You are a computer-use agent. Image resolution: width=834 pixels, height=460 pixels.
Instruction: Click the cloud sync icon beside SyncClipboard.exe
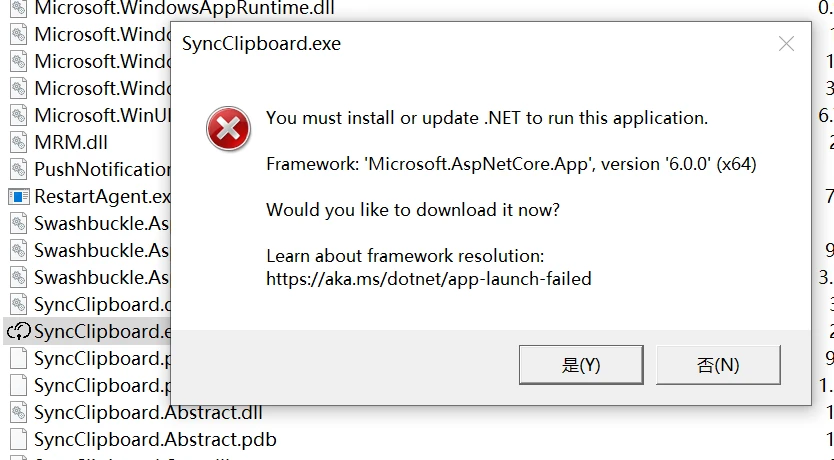pyautogui.click(x=18, y=331)
